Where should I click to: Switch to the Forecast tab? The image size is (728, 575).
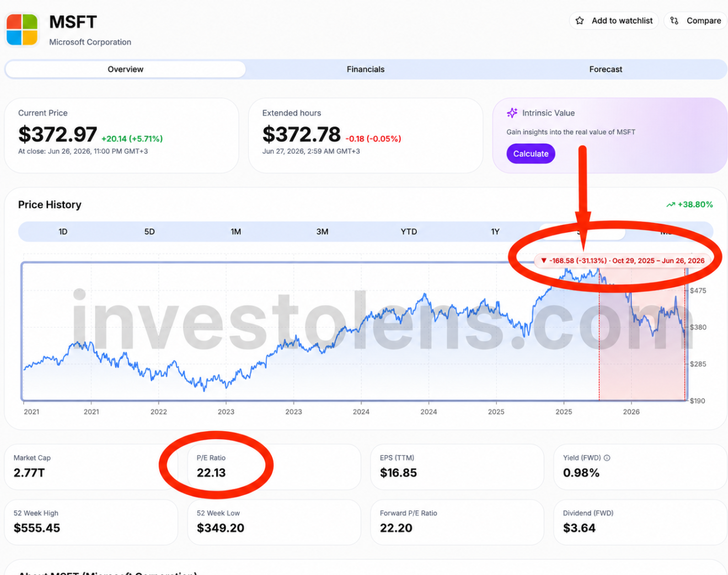point(606,69)
